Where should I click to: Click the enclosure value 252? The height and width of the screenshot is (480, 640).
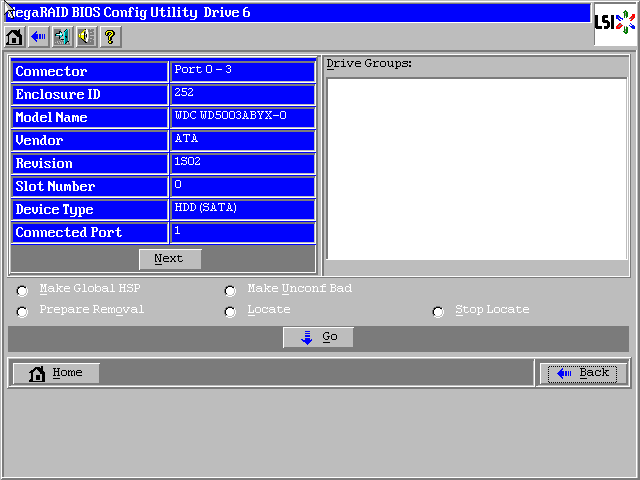click(184, 92)
